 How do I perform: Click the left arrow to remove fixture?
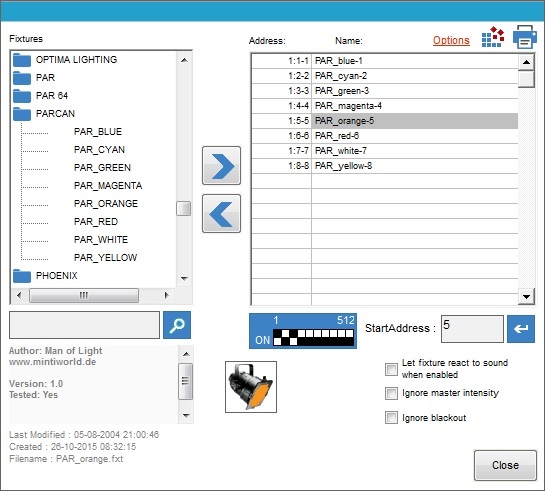point(221,213)
